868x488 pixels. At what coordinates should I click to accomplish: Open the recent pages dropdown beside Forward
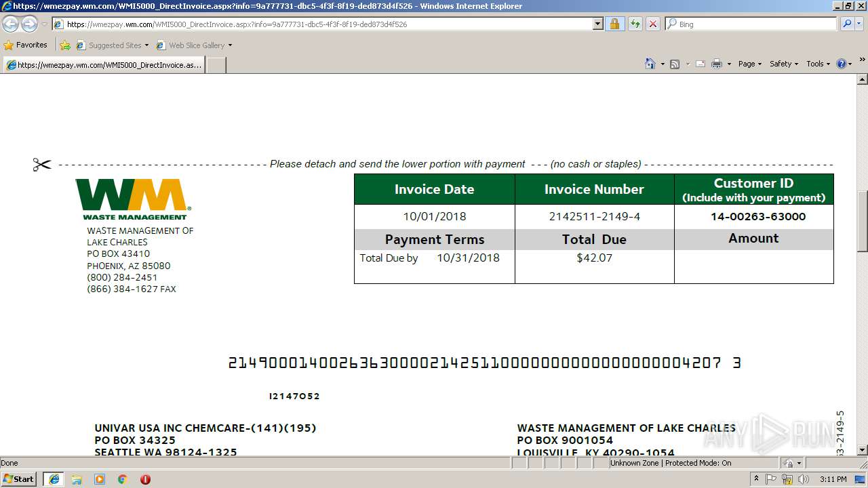pyautogui.click(x=44, y=24)
